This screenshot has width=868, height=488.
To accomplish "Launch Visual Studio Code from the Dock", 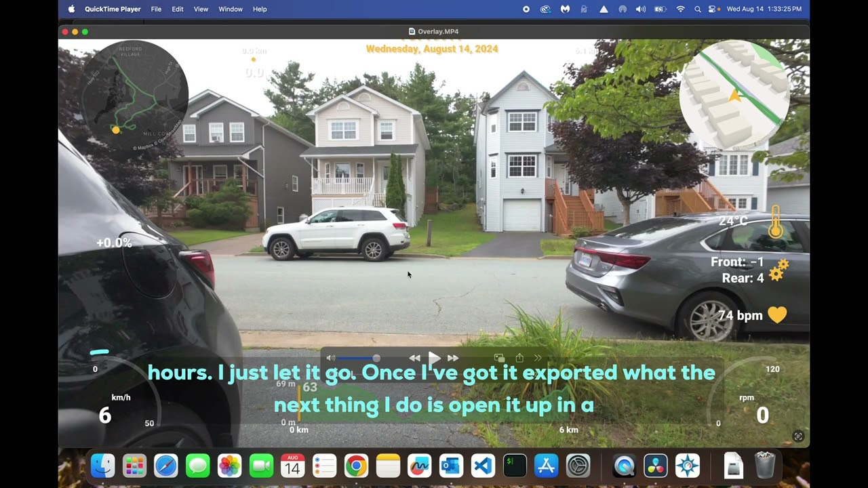I will pyautogui.click(x=483, y=466).
